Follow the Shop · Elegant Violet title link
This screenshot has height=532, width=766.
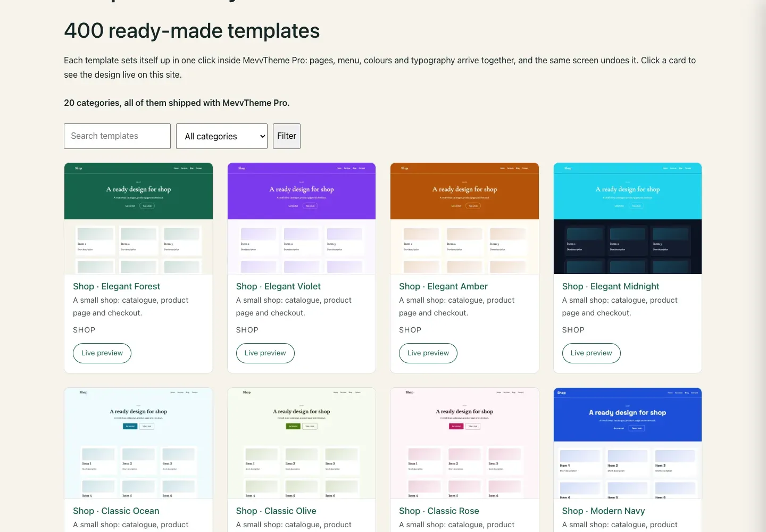(278, 286)
